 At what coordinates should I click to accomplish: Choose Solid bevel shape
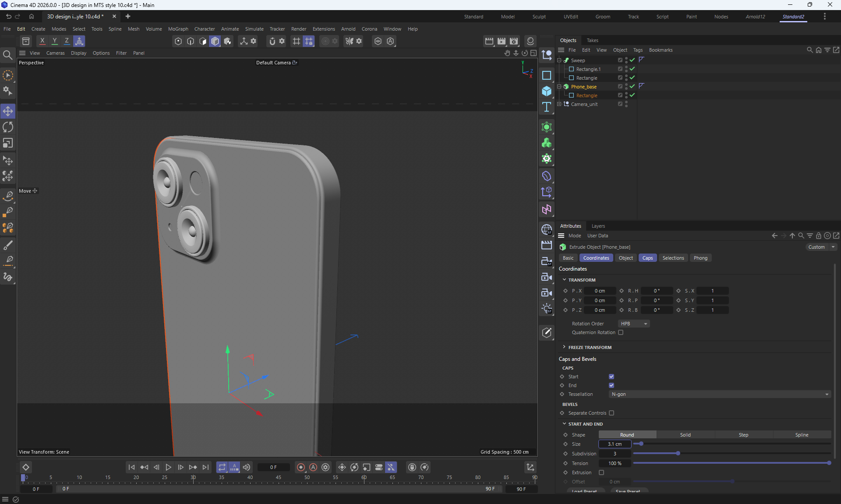pyautogui.click(x=685, y=435)
